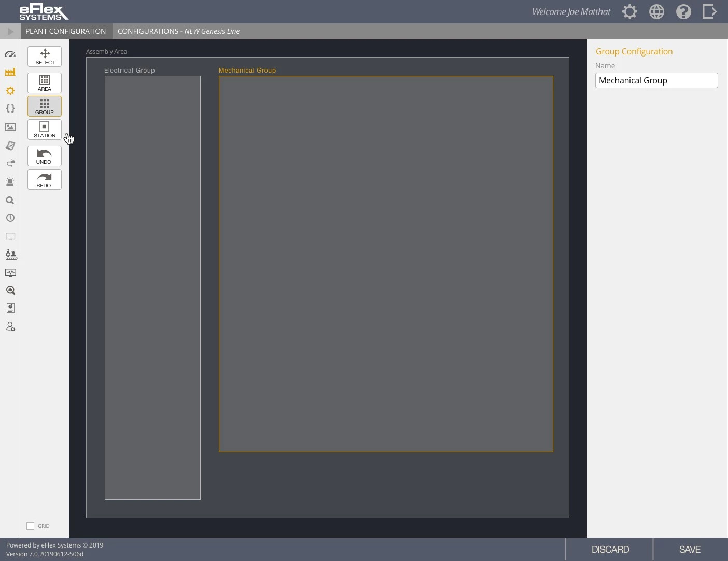Viewport: 728px width, 561px height.
Task: Open the globe language icon in the header
Action: (x=656, y=11)
